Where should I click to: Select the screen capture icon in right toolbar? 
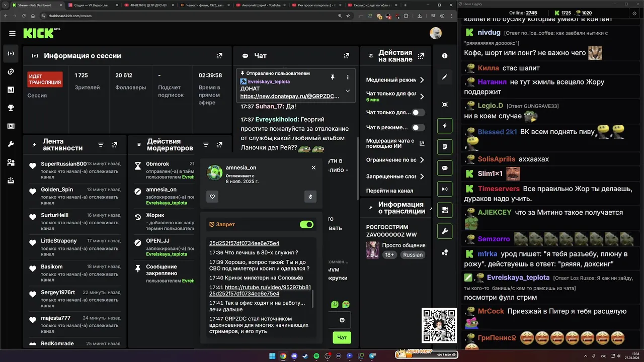(445, 105)
